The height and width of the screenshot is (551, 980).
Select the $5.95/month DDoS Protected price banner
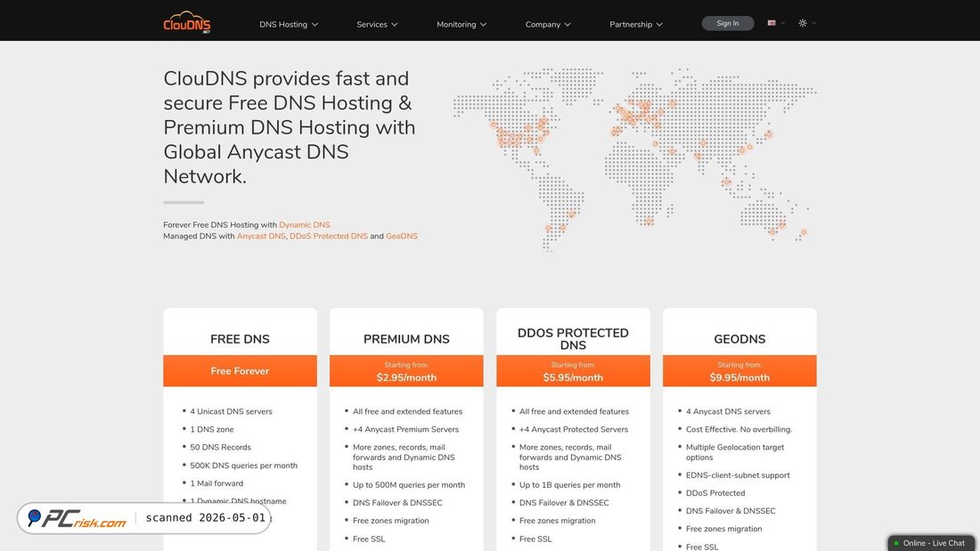(573, 371)
